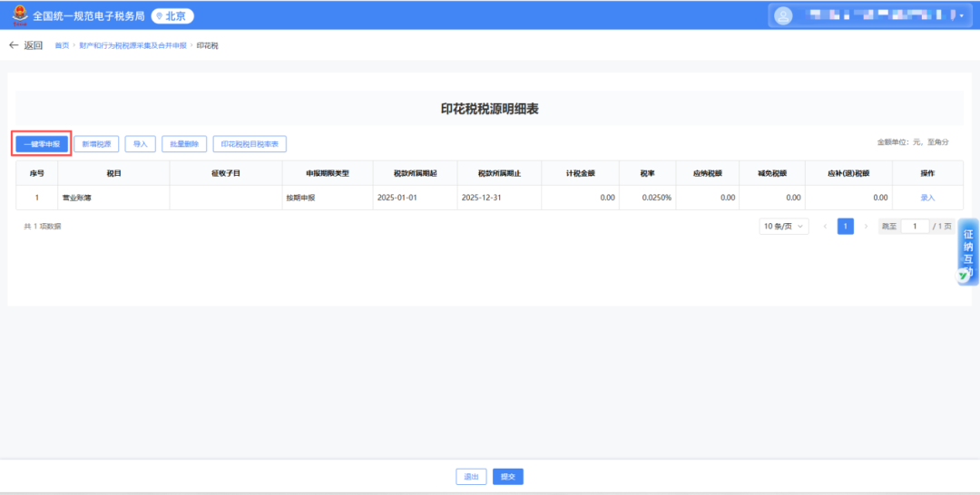This screenshot has width=980, height=495.
Task: Go to previous page arrow in pagination
Action: pos(825,226)
